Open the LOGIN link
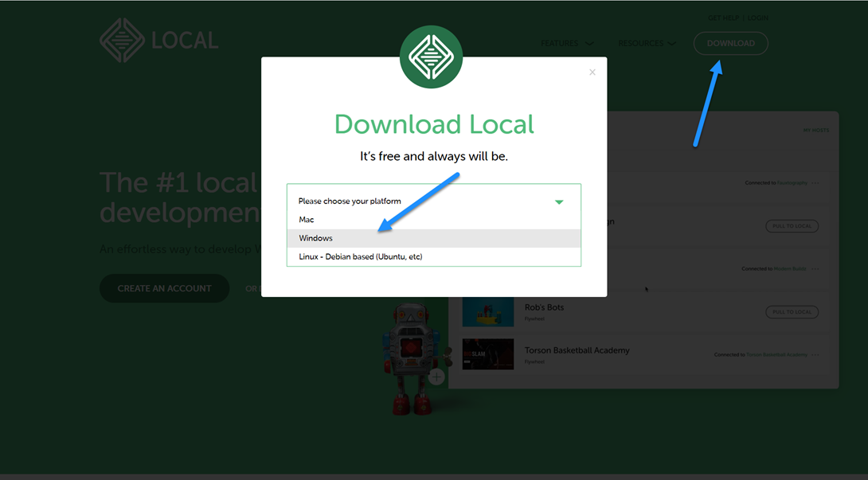Image resolution: width=868 pixels, height=480 pixels. pos(758,18)
